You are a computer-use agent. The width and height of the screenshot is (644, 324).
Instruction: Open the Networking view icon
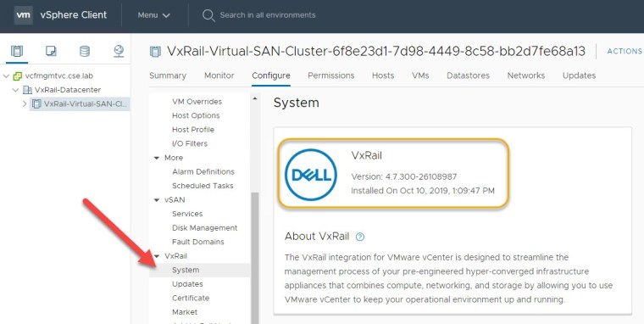[119, 51]
